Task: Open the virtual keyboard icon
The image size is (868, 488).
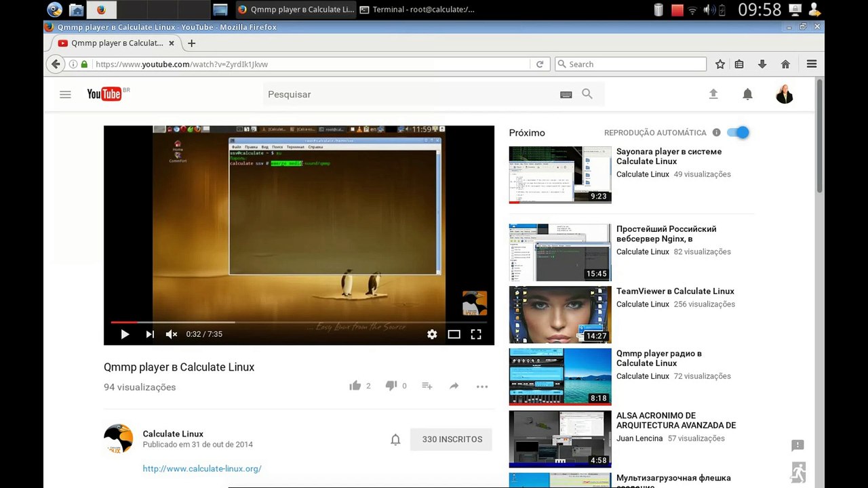Action: tap(566, 95)
